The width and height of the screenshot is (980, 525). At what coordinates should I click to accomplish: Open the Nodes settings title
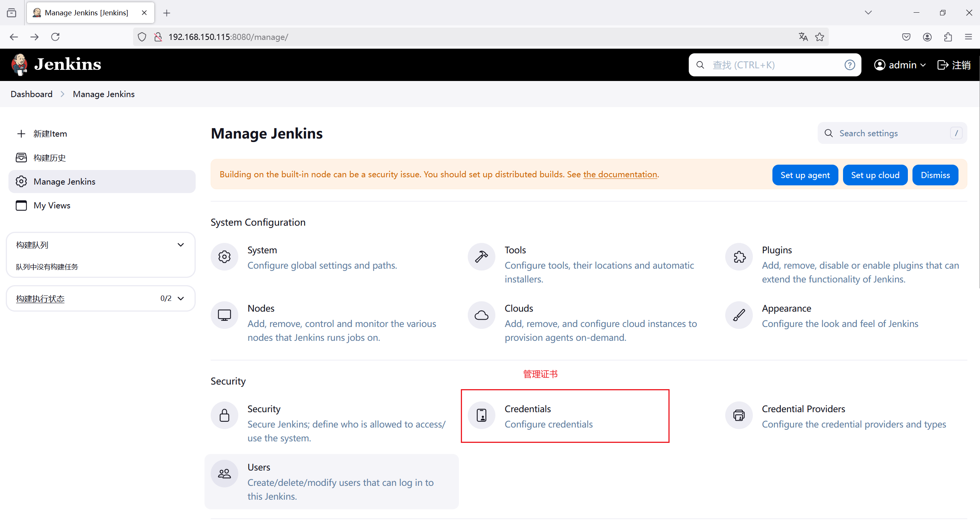261,308
